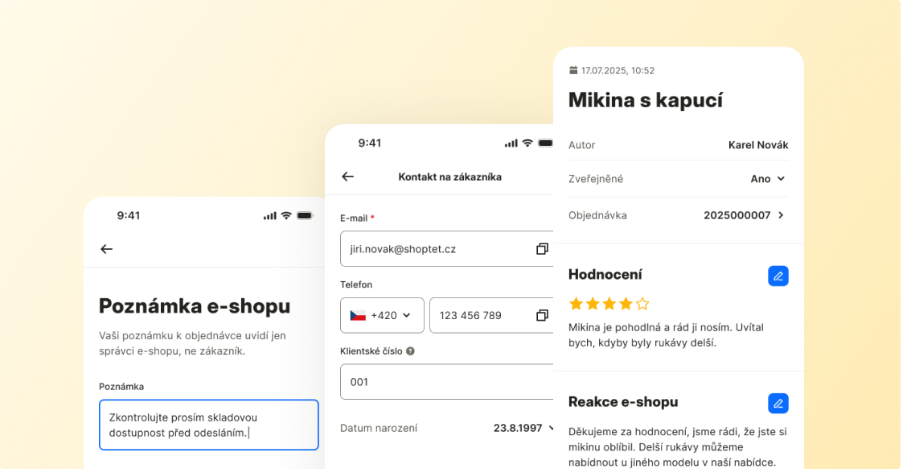Open help icon next to Klientské číslo
Screen dimensions: 901x469
[x=410, y=351]
